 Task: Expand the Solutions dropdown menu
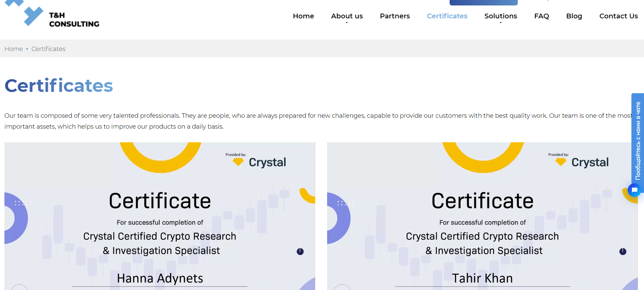pos(500,16)
